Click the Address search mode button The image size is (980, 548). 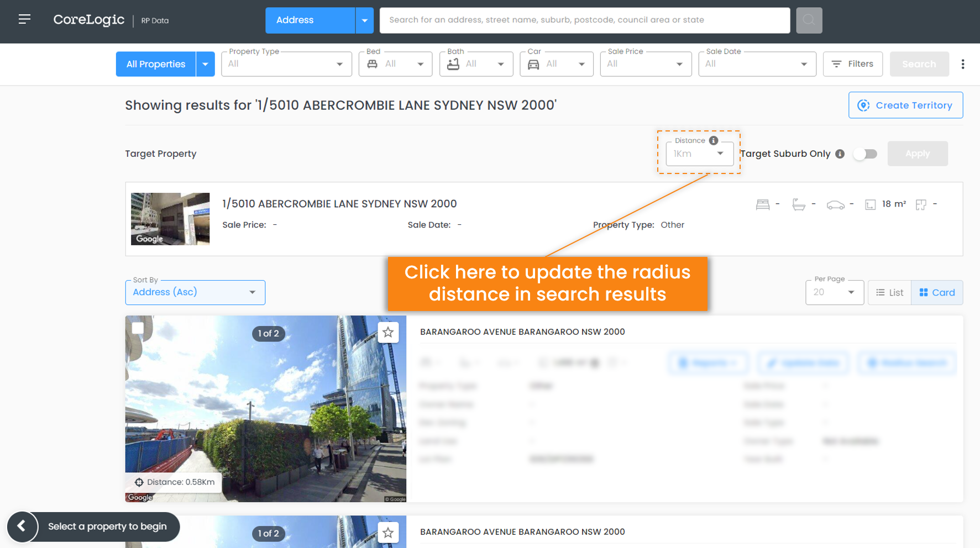(310, 20)
